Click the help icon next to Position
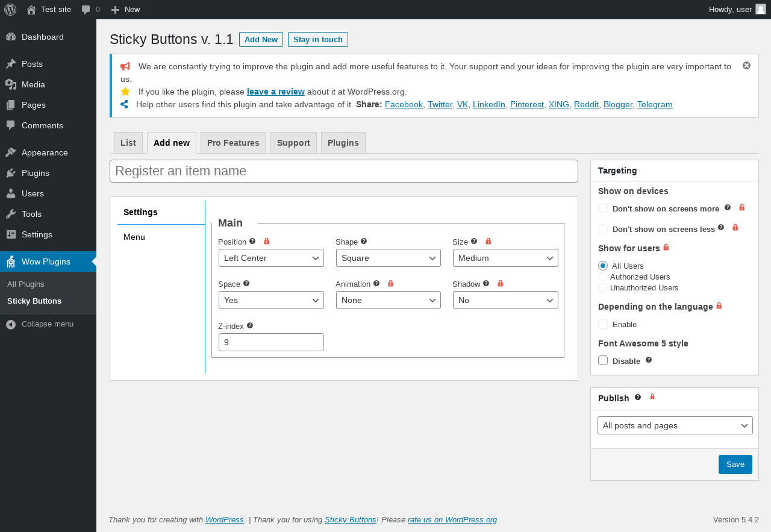 pyautogui.click(x=252, y=241)
